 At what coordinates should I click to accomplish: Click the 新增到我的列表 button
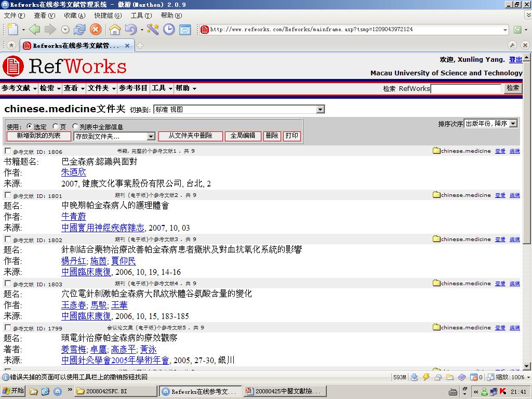click(x=38, y=136)
